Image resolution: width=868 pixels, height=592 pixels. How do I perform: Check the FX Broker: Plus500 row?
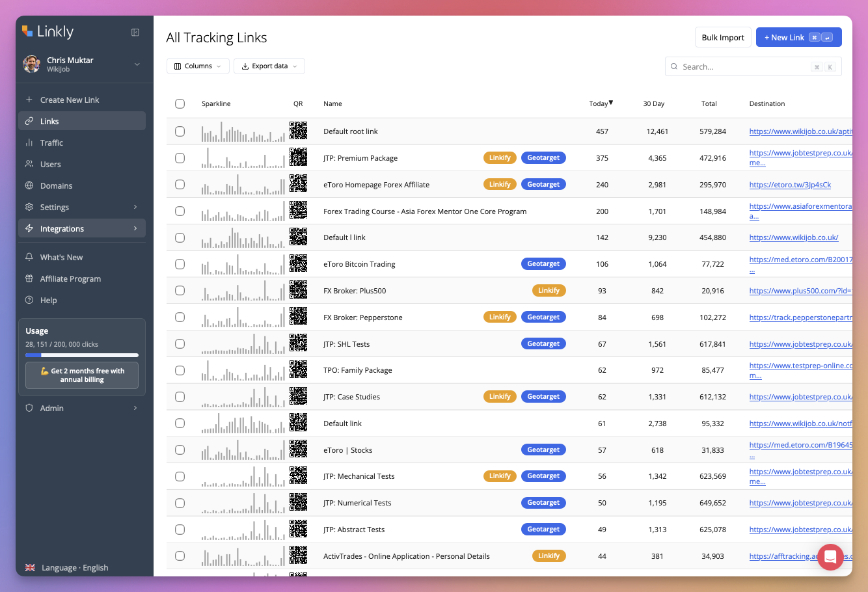click(x=180, y=291)
